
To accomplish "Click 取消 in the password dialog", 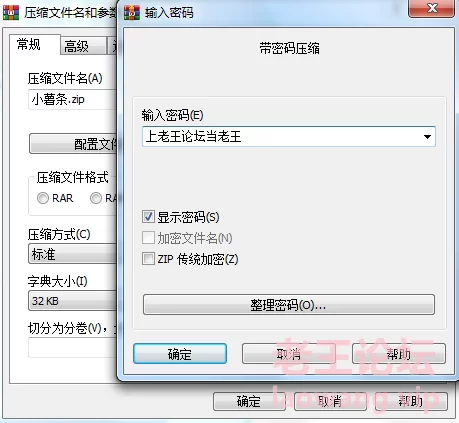I will pos(289,354).
